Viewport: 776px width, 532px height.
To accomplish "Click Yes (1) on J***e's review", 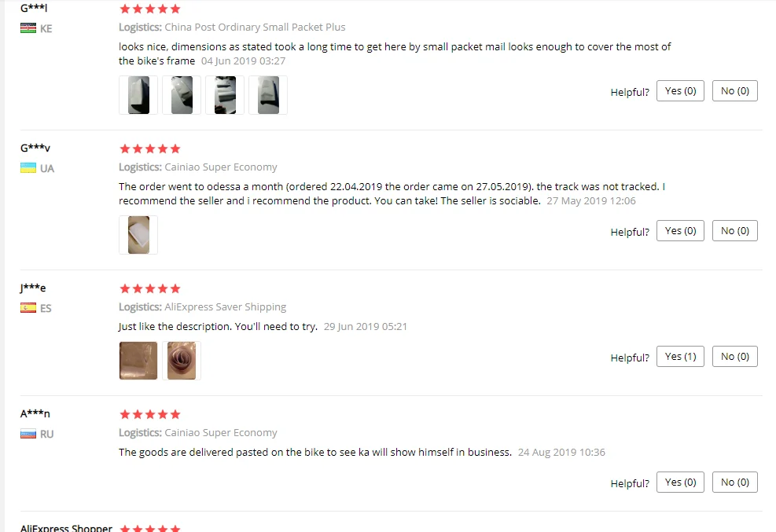I will click(680, 357).
